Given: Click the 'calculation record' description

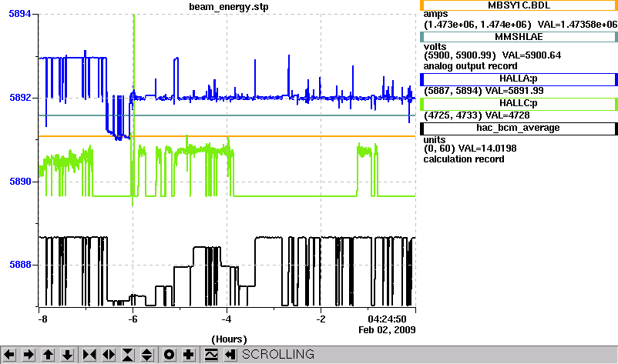Looking at the screenshot, I should 464,159.
